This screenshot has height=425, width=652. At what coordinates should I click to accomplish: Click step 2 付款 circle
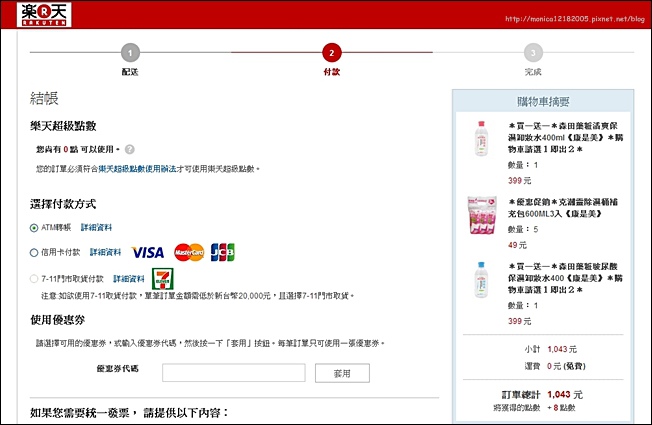(x=332, y=53)
